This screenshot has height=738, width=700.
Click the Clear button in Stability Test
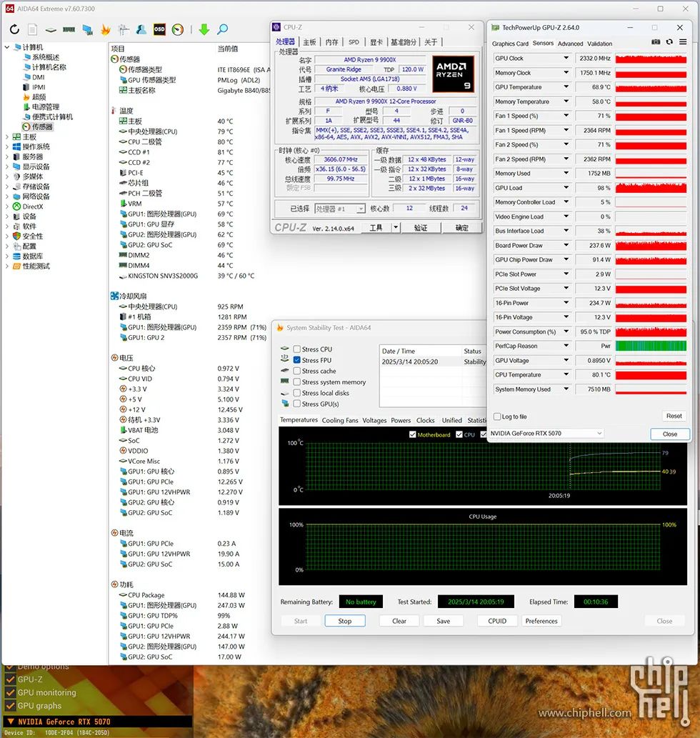click(x=399, y=622)
